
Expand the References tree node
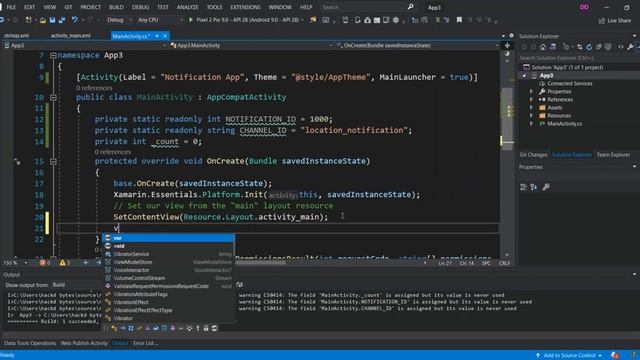coord(531,100)
